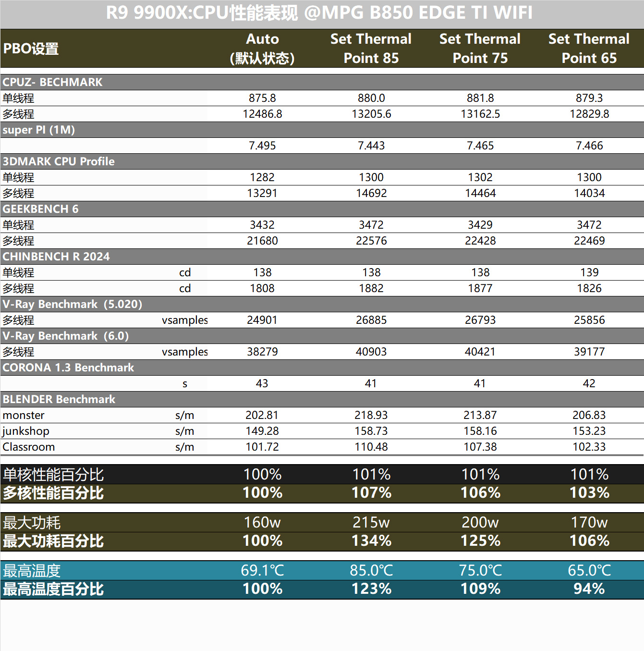This screenshot has height=651, width=644.
Task: Click the 3DMark single-thread value "1302"
Action: point(480,177)
